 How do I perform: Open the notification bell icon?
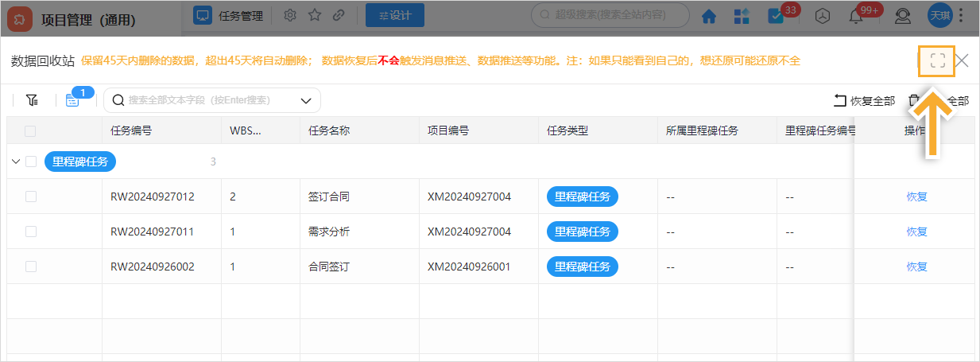pos(856,16)
